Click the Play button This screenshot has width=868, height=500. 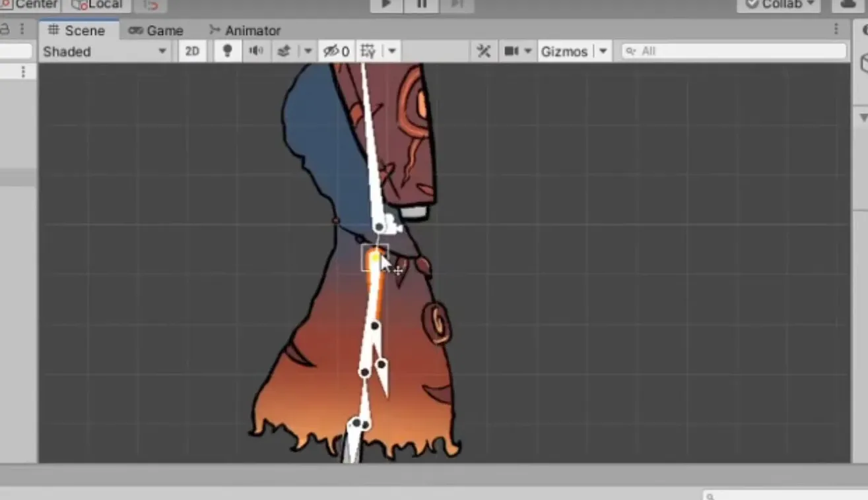click(387, 5)
